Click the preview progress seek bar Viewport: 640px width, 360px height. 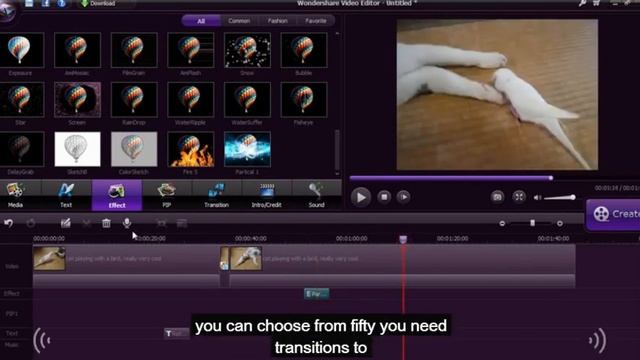click(451, 178)
